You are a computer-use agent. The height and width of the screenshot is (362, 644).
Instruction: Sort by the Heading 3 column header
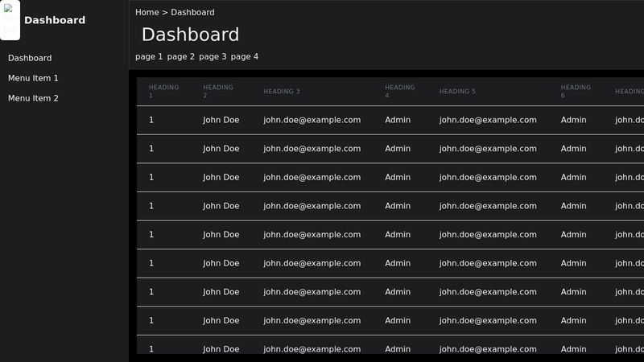point(282,92)
